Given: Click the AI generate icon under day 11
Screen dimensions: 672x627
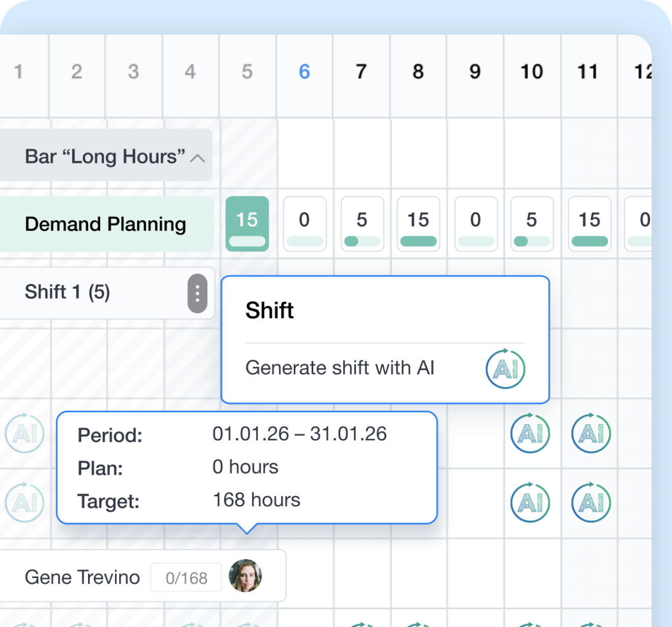Looking at the screenshot, I should tap(591, 433).
